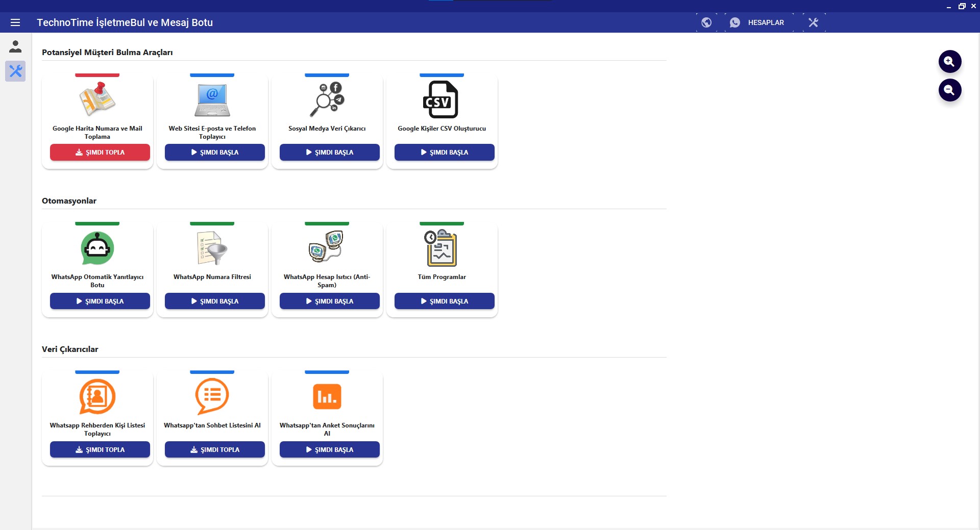
Task: Click 'WhatsApp Otomatik Yanıtlayıcı Botu' label
Action: point(97,281)
